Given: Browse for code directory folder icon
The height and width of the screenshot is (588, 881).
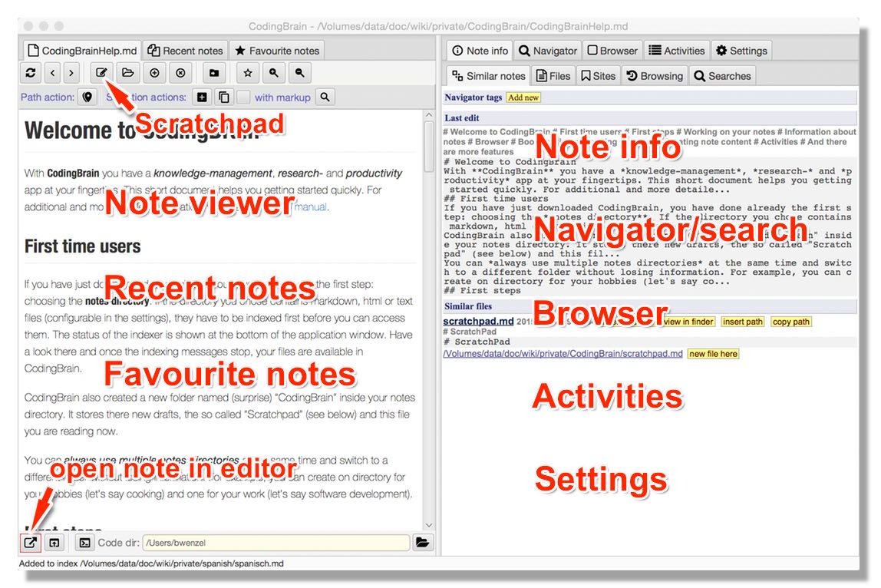Looking at the screenshot, I should 422,543.
